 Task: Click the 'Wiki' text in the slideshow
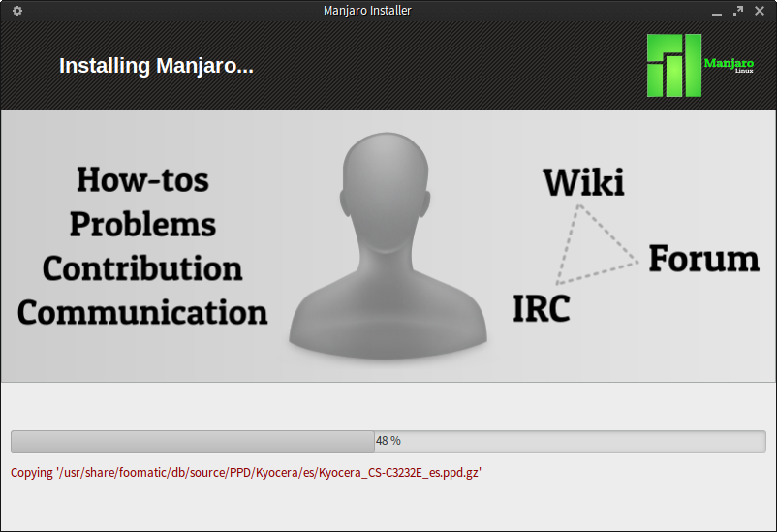584,182
